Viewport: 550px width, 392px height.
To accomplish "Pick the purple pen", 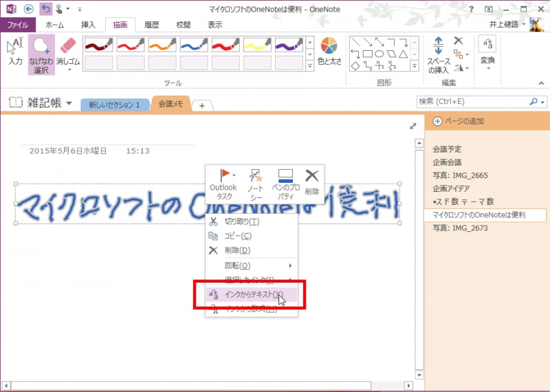I will 289,45.
